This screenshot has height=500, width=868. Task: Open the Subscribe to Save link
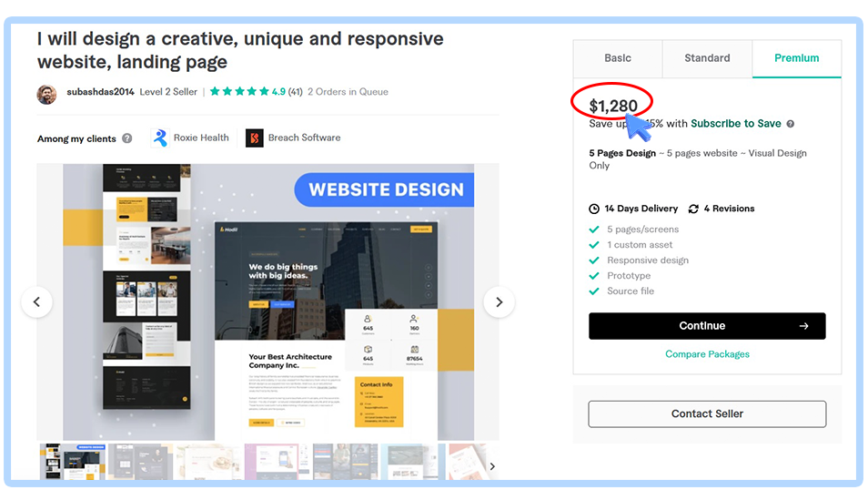[735, 124]
